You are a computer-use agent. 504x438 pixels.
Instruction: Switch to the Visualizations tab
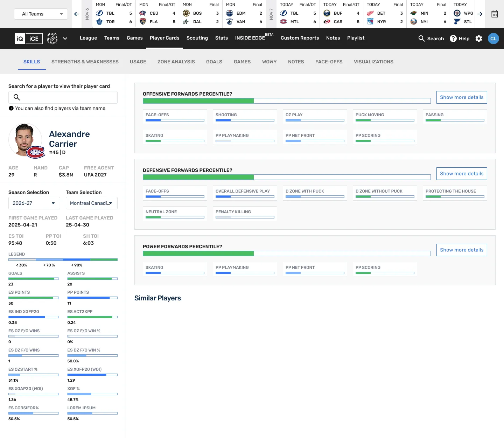click(x=373, y=62)
